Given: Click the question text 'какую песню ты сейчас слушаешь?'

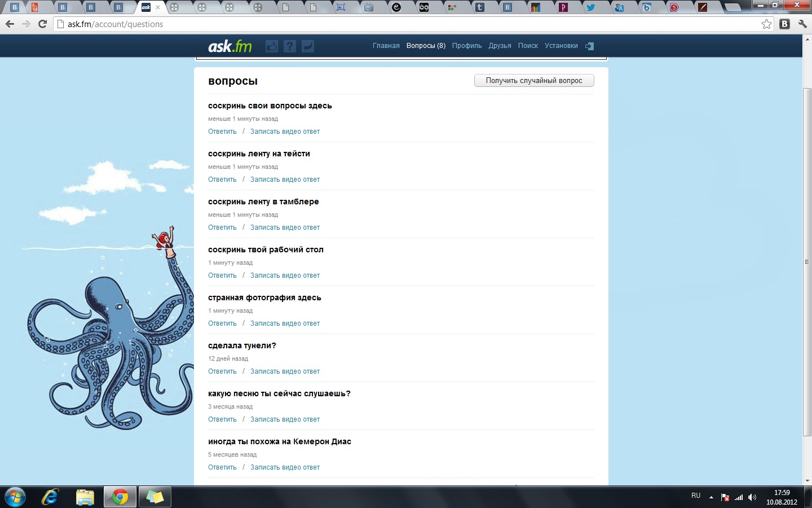Looking at the screenshot, I should pyautogui.click(x=279, y=393).
